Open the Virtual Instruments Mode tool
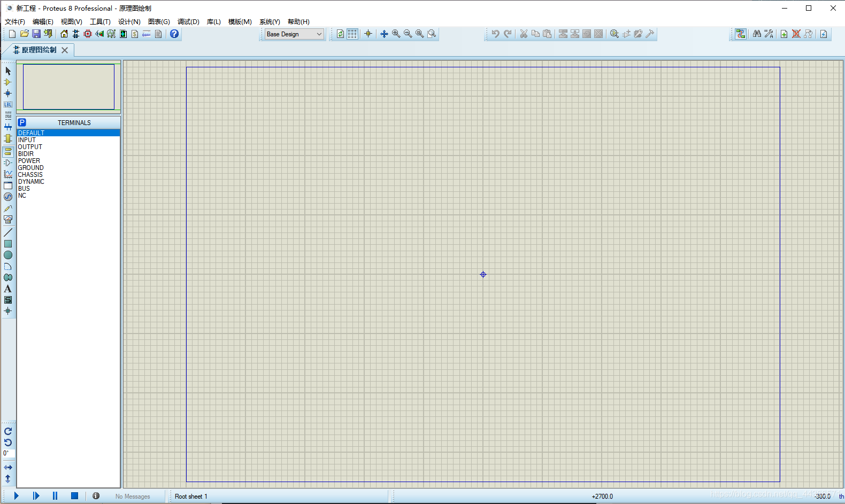845x504 pixels. click(x=8, y=219)
